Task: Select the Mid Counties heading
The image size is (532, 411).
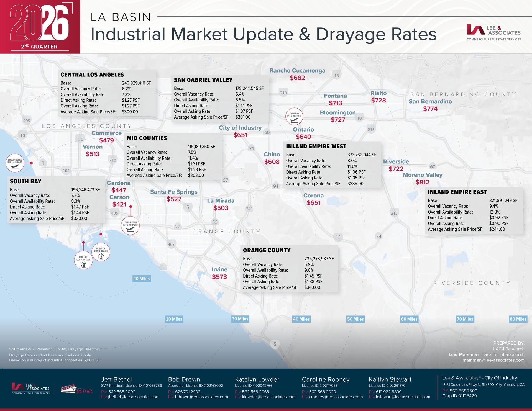Action: [147, 138]
